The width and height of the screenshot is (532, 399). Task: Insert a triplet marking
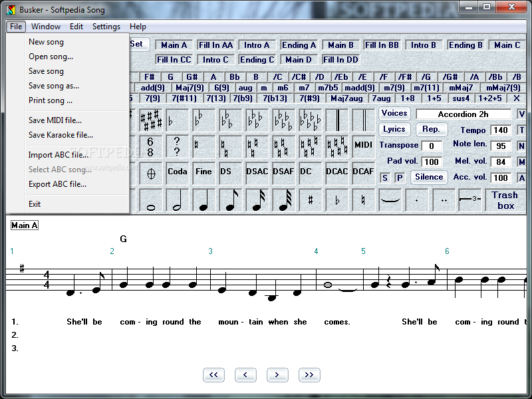[470, 201]
